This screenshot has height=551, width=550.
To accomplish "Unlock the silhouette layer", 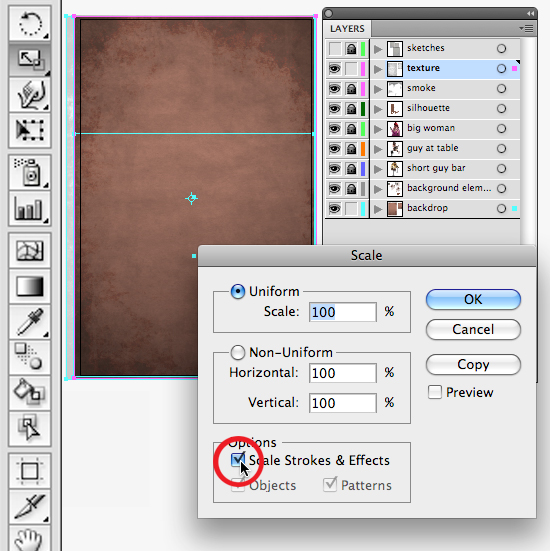I will [x=351, y=109].
